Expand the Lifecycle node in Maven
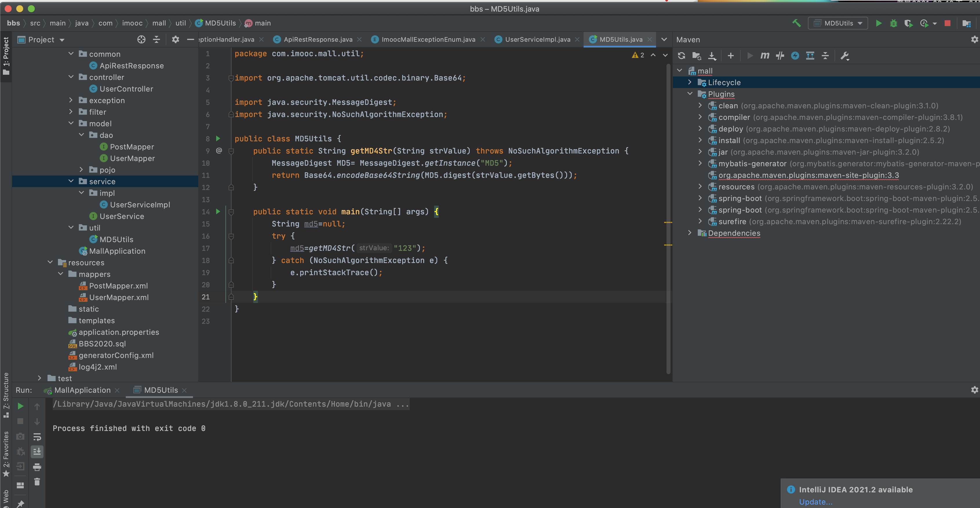Image resolution: width=980 pixels, height=508 pixels. click(x=690, y=82)
